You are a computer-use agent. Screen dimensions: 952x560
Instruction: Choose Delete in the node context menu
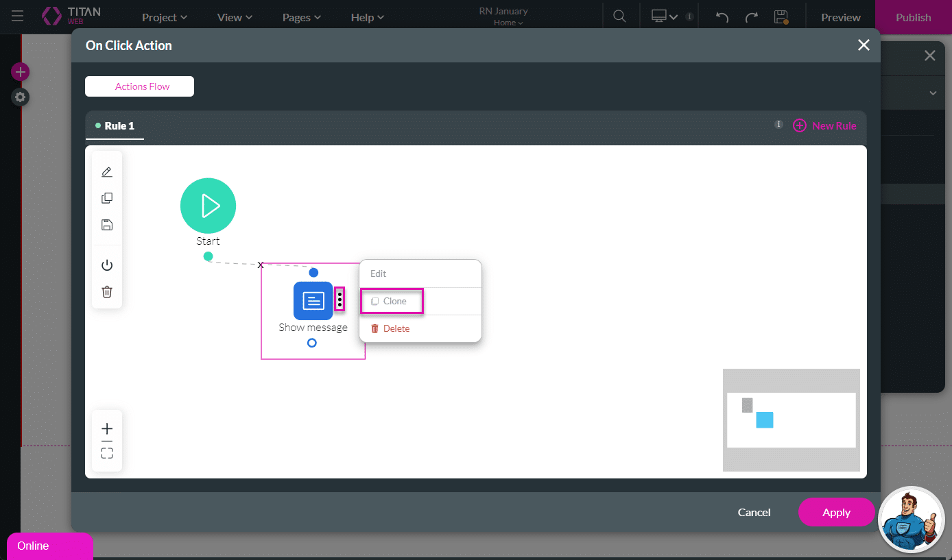point(391,328)
